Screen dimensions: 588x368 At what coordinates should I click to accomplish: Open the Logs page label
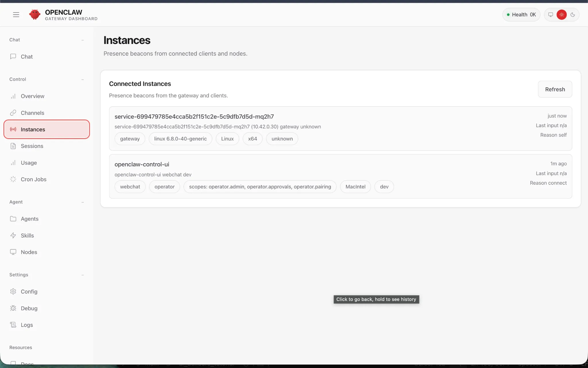click(27, 325)
